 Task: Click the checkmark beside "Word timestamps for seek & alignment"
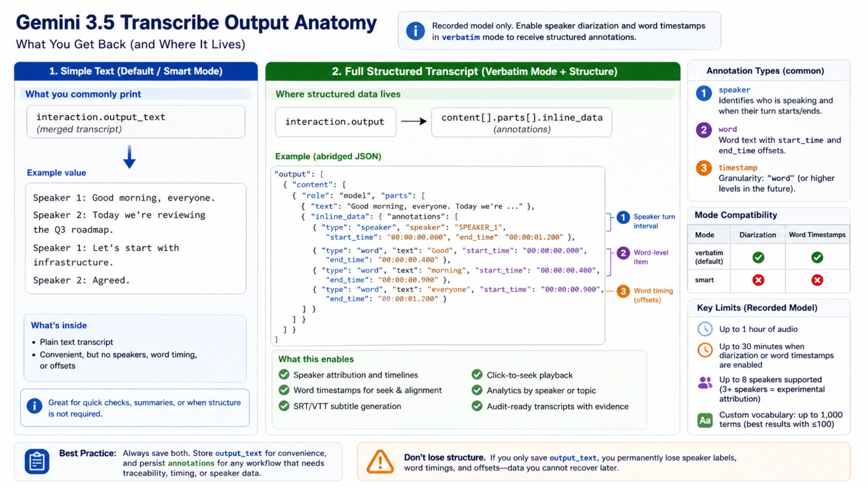[x=284, y=390]
